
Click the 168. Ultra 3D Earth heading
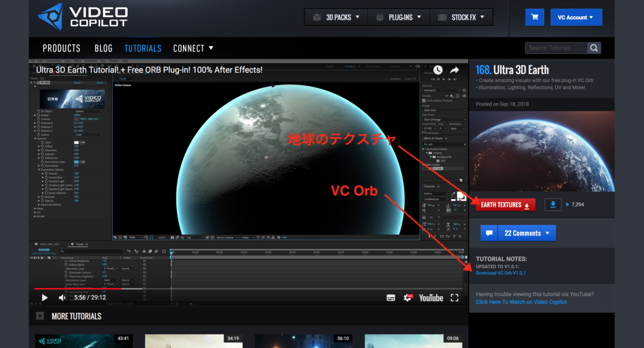click(512, 70)
